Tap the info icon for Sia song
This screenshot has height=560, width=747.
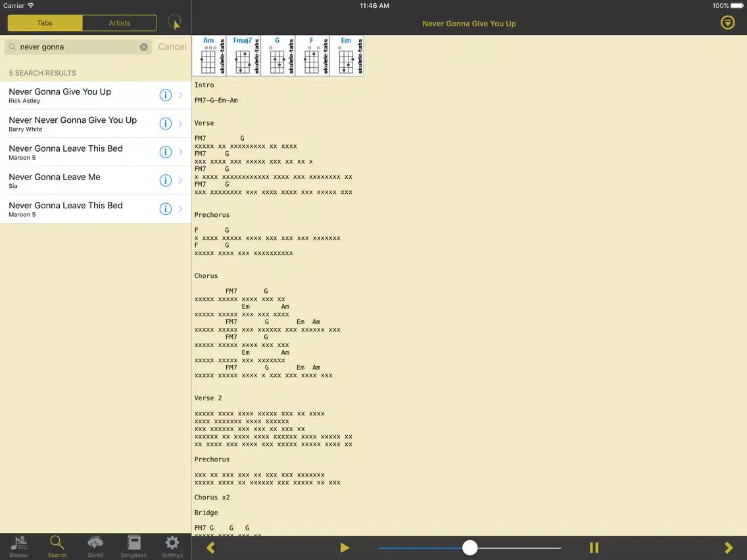pos(166,181)
